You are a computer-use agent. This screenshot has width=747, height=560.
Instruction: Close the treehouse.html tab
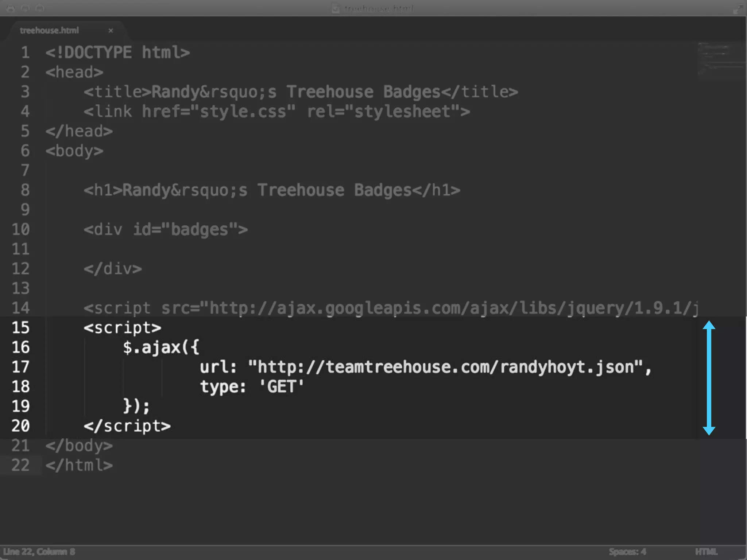[x=111, y=31]
